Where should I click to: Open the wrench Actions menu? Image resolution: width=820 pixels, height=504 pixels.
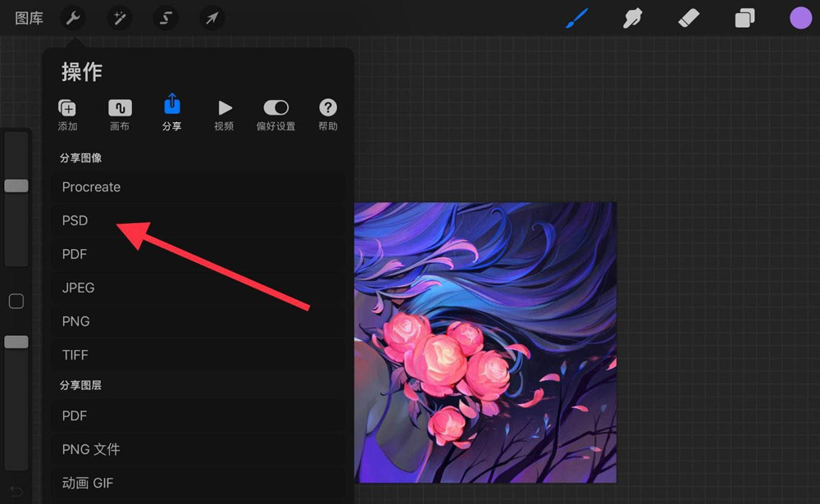[x=72, y=17]
